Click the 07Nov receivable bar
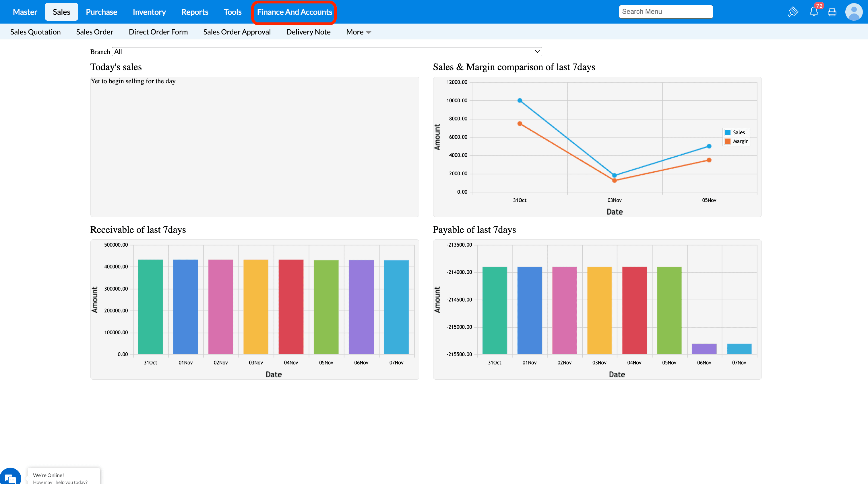 [396, 307]
